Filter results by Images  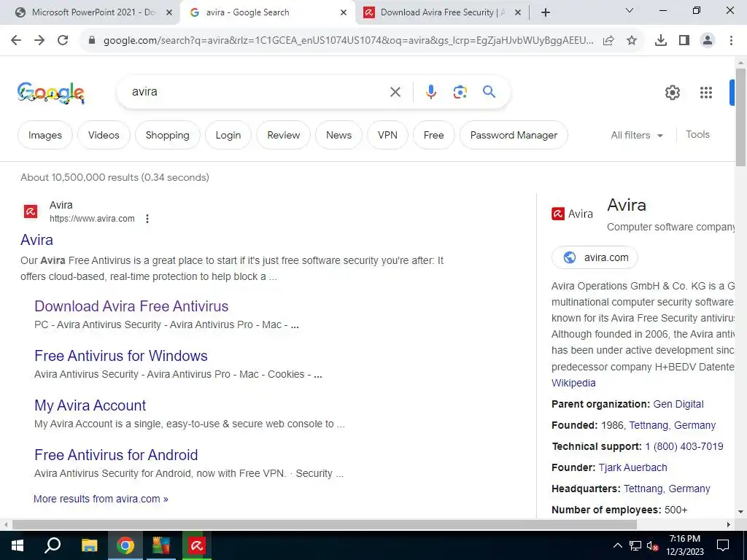point(45,135)
